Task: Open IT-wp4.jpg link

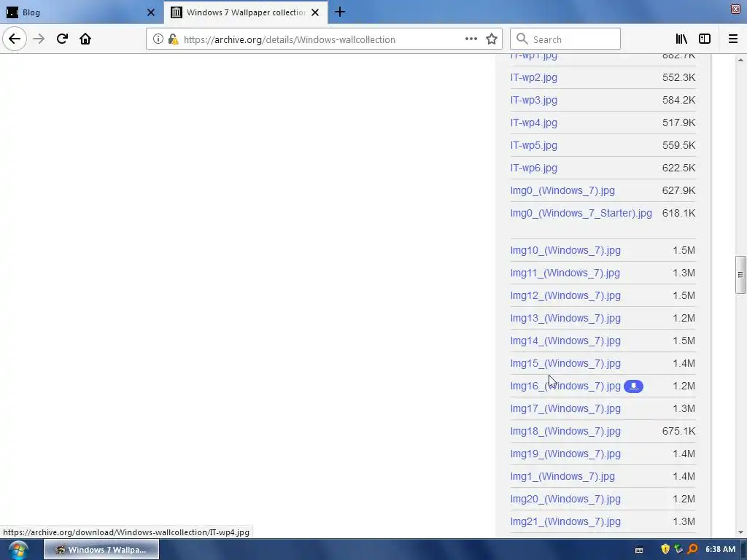Action: coord(533,122)
